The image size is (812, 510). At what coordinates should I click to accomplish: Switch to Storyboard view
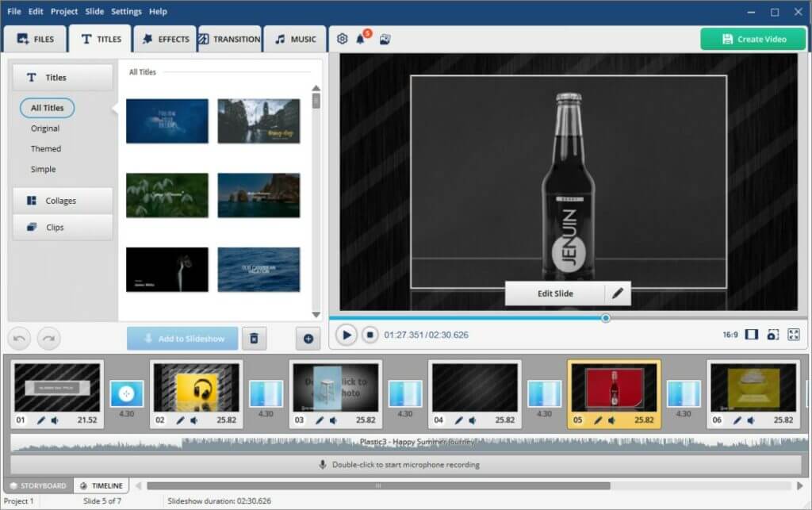(x=38, y=485)
